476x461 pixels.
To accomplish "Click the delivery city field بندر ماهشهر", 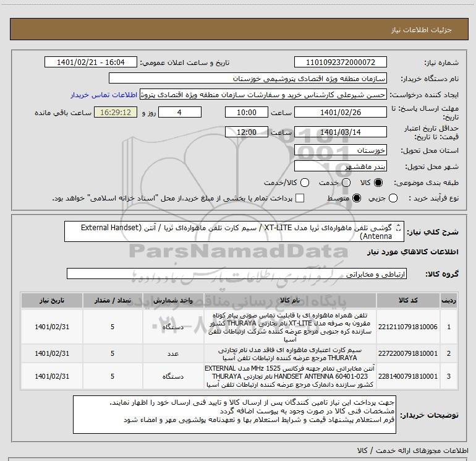I will (x=340, y=166).
